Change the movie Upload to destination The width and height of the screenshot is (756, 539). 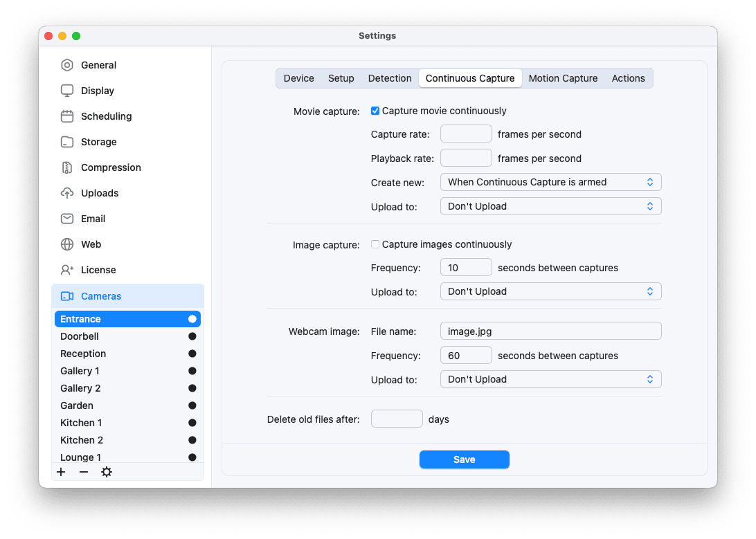tap(550, 205)
